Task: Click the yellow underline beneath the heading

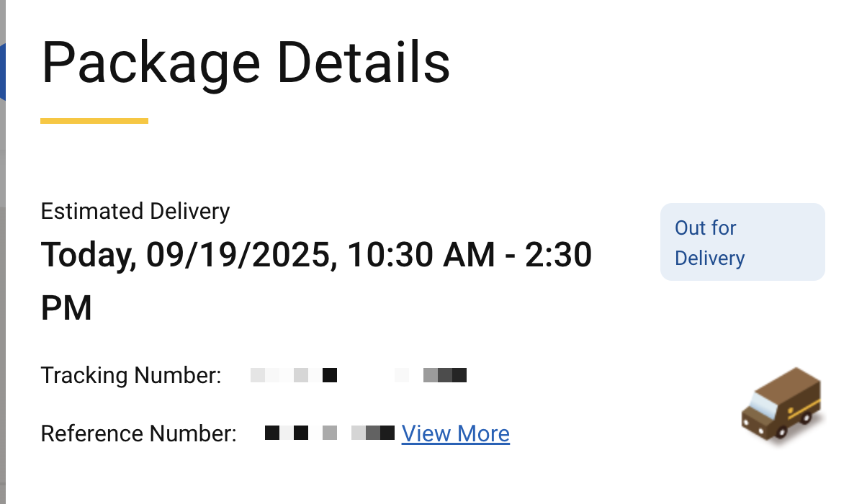Action: [x=94, y=121]
